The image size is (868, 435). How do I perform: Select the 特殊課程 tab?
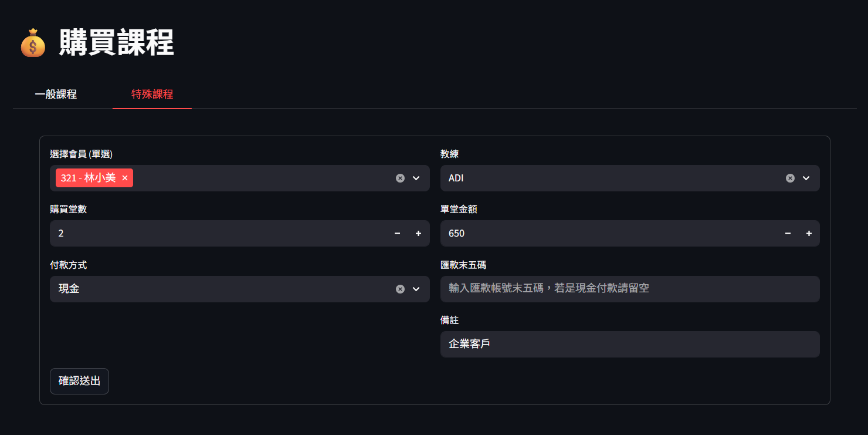[152, 94]
